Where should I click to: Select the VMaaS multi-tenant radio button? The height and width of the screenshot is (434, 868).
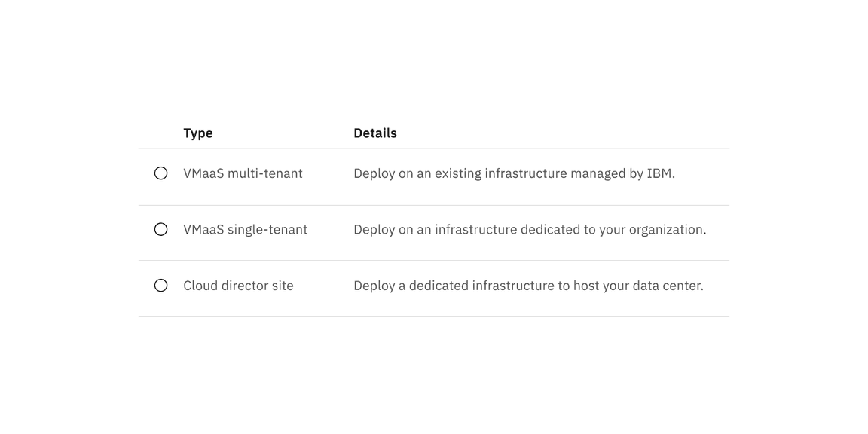click(x=160, y=173)
